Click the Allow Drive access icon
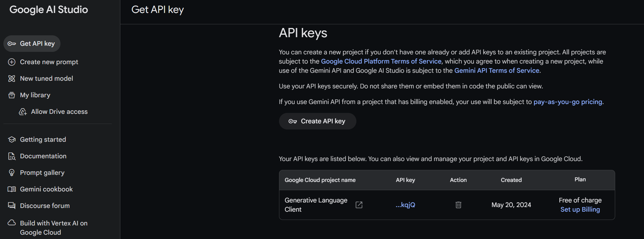The width and height of the screenshot is (644, 239). click(x=23, y=112)
